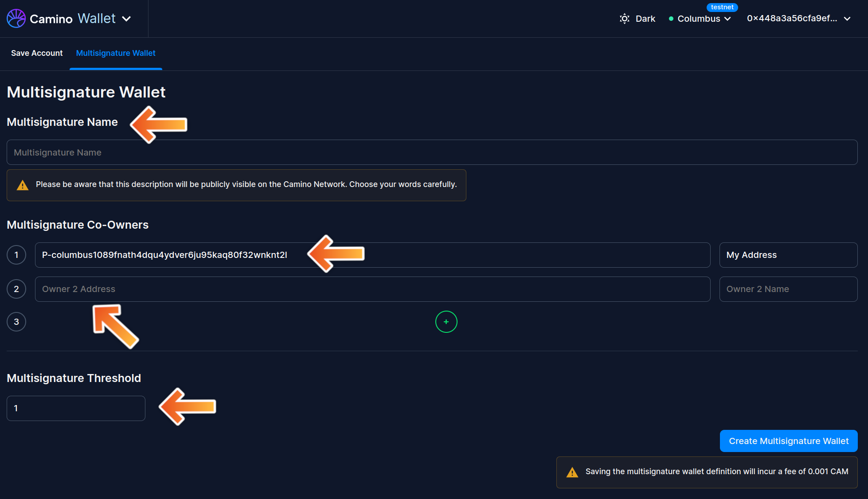Click the fee warning triangle icon
Image resolution: width=868 pixels, height=499 pixels.
572,472
